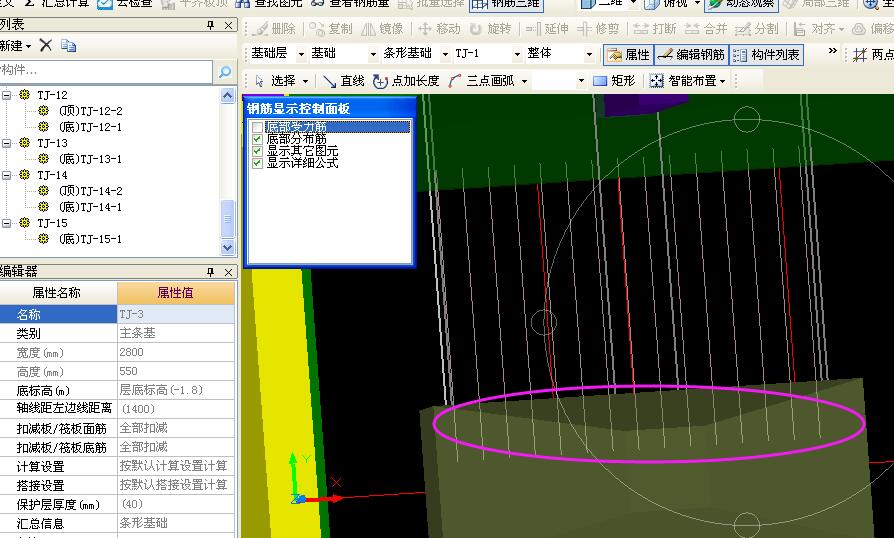Select tree item (底)TJ-12-1

pyautogui.click(x=90, y=127)
